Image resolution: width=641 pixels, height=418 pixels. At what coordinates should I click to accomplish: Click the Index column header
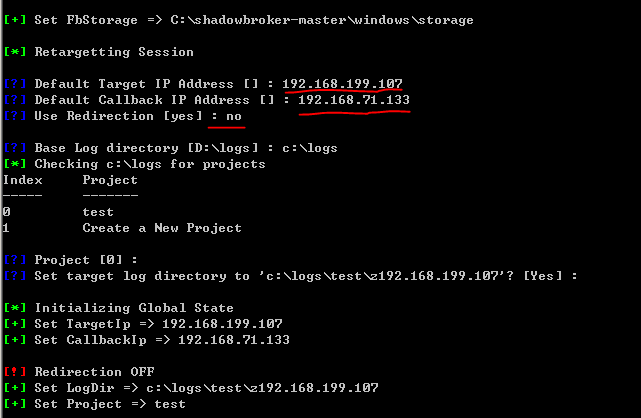(22, 180)
